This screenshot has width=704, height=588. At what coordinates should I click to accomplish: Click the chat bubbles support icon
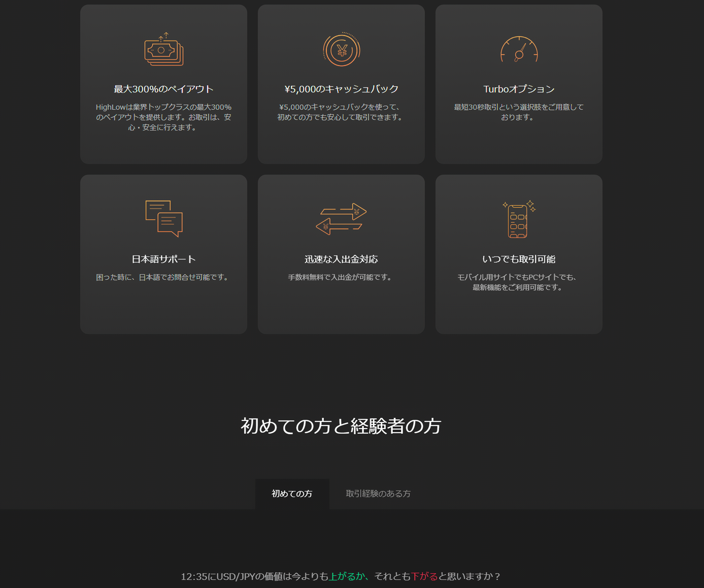163,218
